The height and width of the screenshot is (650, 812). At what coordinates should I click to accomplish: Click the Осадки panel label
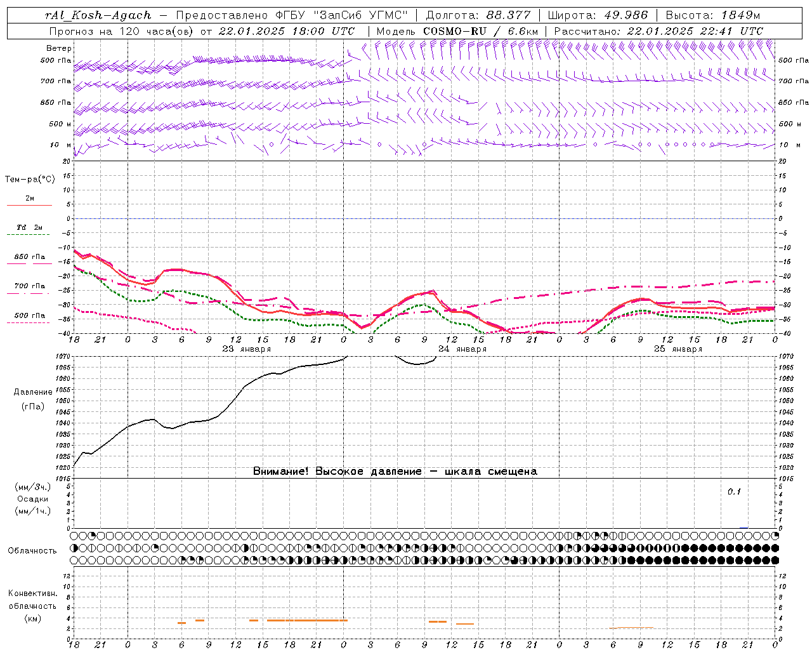click(x=33, y=500)
